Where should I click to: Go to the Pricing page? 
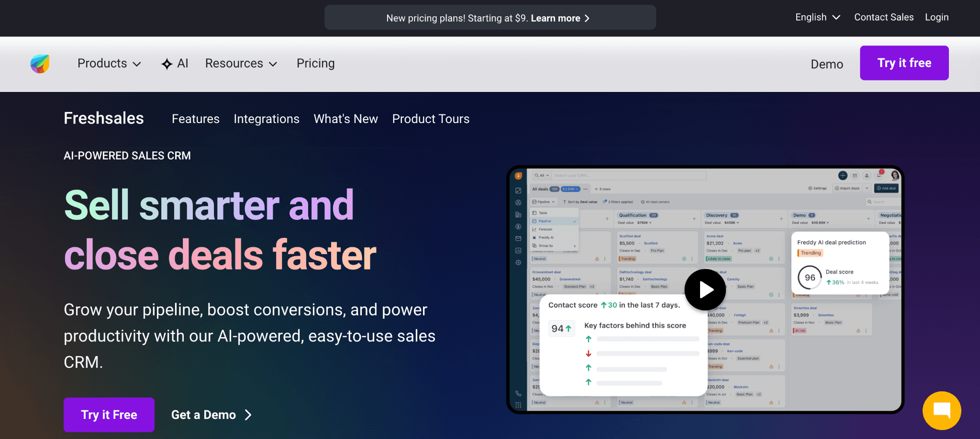coord(316,64)
